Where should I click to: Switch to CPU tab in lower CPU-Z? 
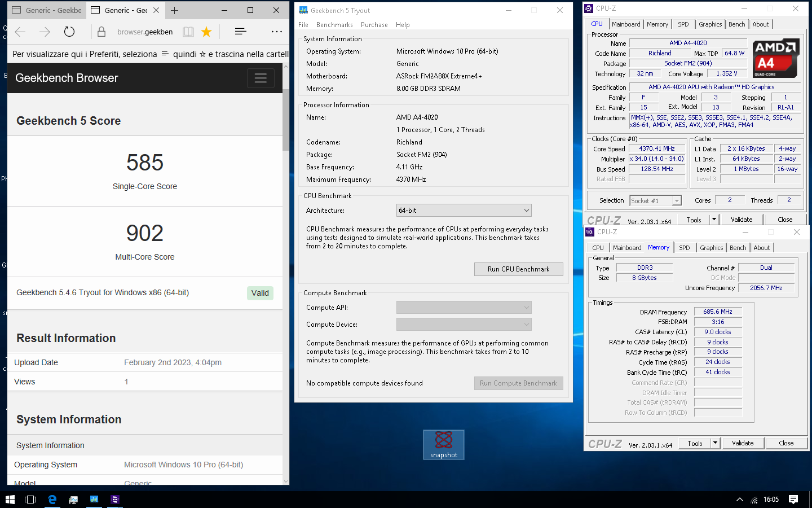[x=598, y=248]
